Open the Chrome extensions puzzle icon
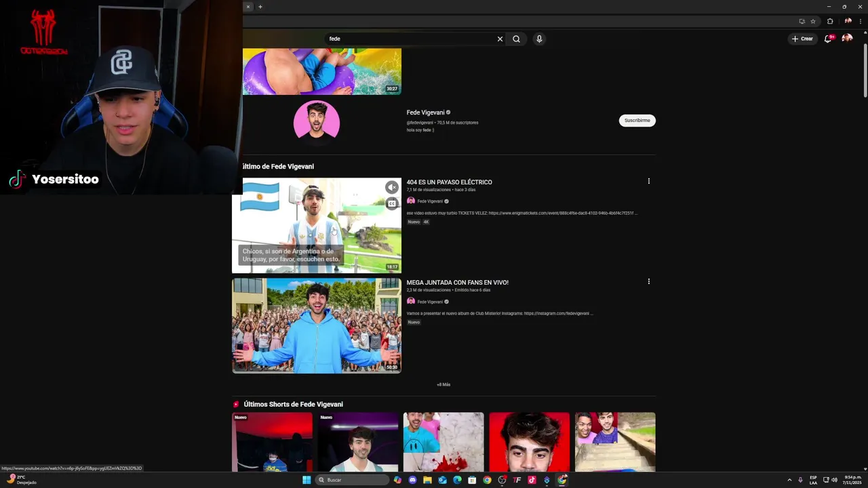This screenshot has height=488, width=868. click(x=830, y=21)
